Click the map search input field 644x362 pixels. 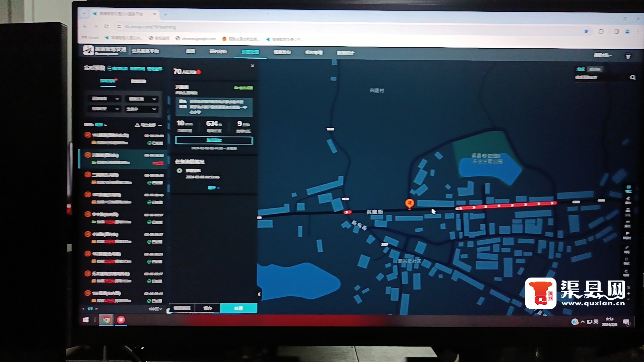pos(600,77)
